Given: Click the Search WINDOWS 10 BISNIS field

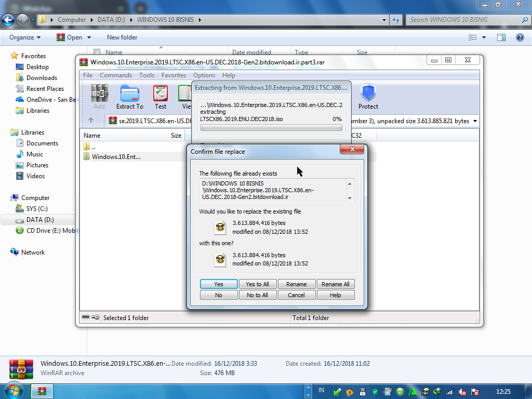Looking at the screenshot, I should tap(464, 20).
